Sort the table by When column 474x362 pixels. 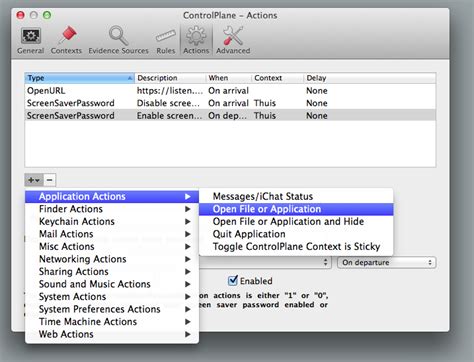pyautogui.click(x=228, y=78)
